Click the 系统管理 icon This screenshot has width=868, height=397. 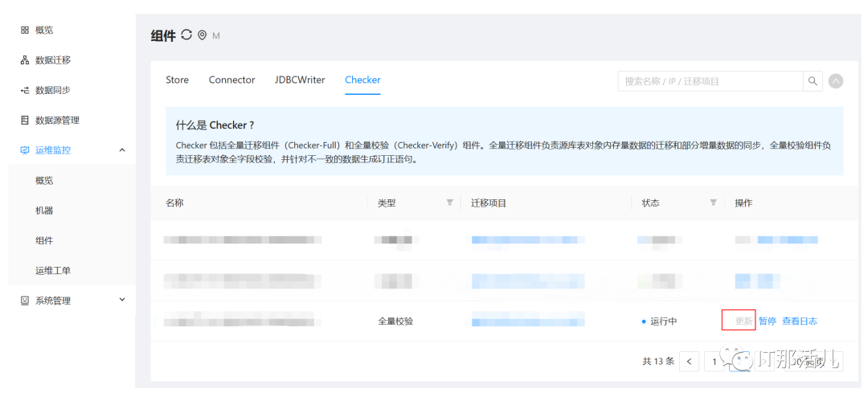point(24,300)
